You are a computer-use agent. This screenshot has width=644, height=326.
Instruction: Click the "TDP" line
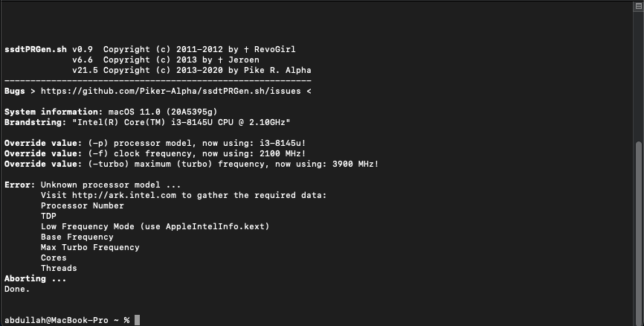48,216
